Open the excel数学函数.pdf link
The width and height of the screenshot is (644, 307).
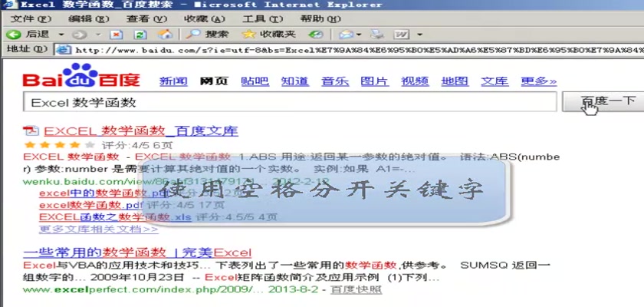(91, 205)
